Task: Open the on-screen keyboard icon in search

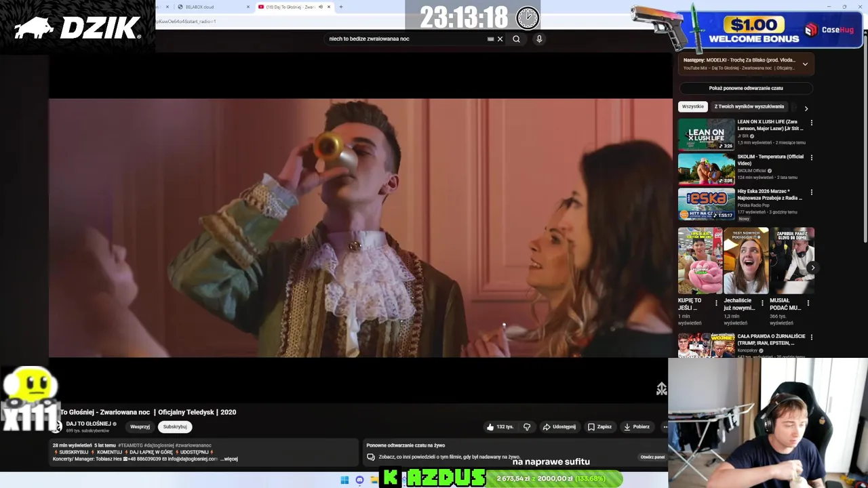Action: tap(490, 39)
